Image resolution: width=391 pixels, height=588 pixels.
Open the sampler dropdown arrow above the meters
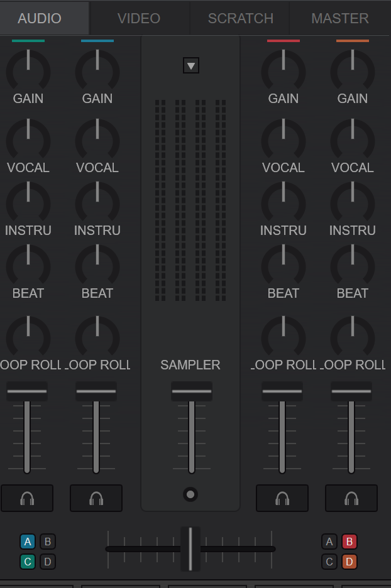(191, 65)
